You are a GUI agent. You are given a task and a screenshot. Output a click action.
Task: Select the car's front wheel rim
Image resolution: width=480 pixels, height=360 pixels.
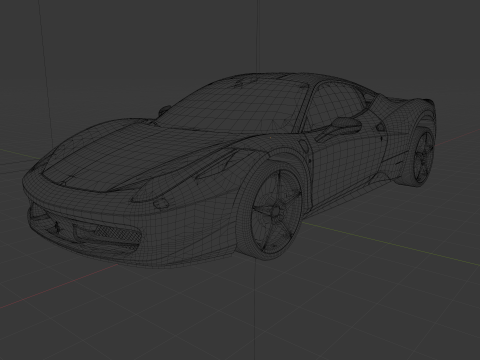(276, 211)
